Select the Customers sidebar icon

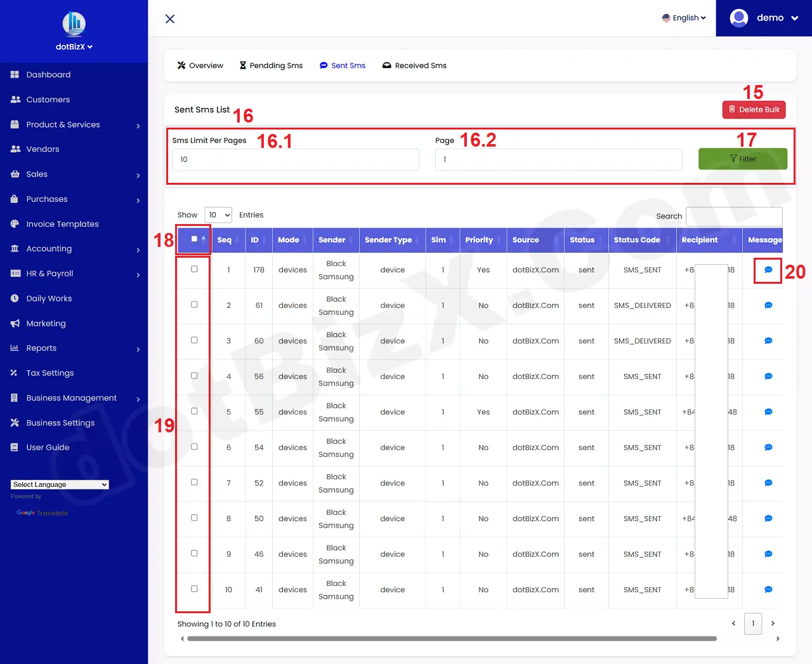[x=14, y=99]
